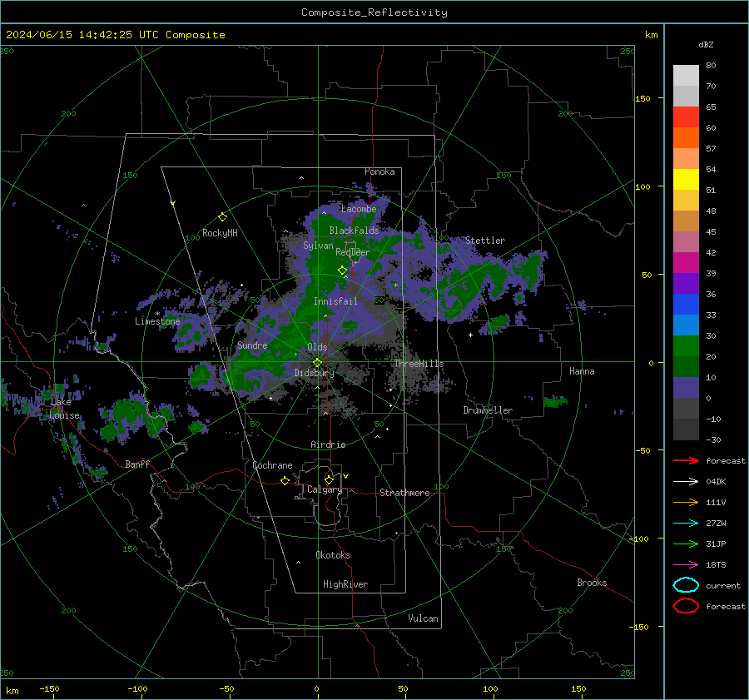Viewport: 749px width, 700px height.
Task: Click the yellow diamond marker near RedDeer
Action: (x=342, y=271)
